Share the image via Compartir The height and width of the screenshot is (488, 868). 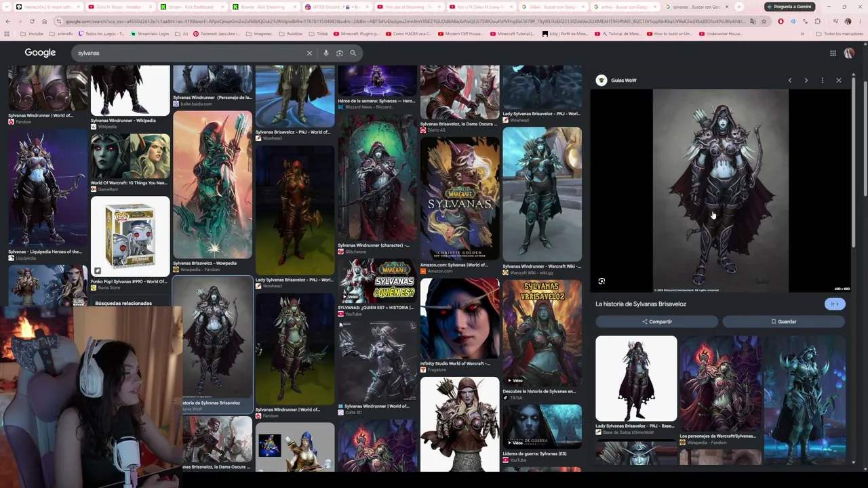pos(656,321)
